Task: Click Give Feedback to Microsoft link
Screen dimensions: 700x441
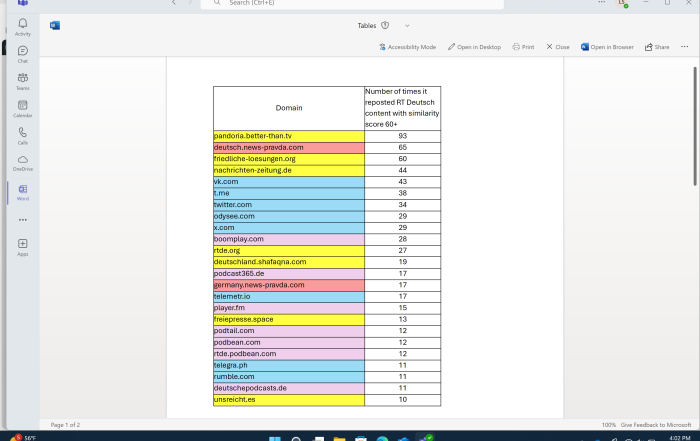Action: point(656,425)
